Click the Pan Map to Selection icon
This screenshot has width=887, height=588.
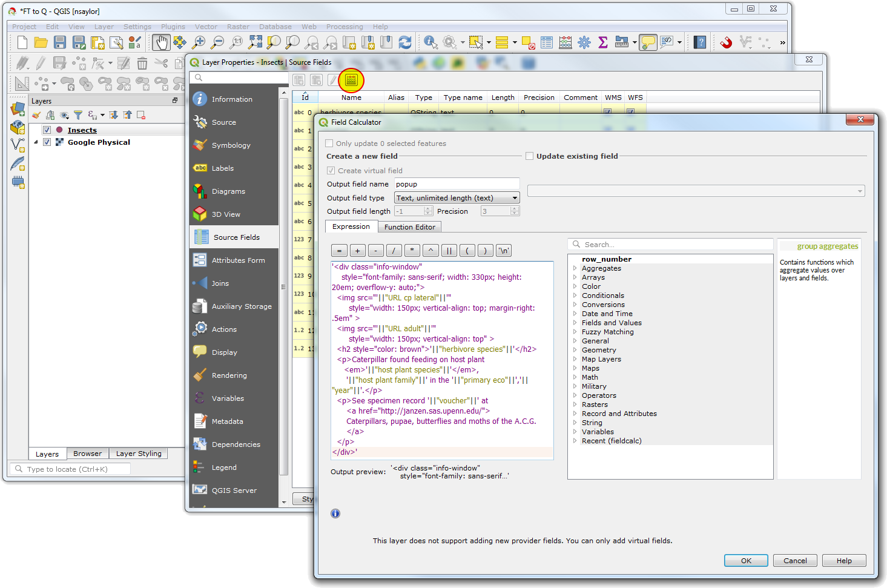179,42
